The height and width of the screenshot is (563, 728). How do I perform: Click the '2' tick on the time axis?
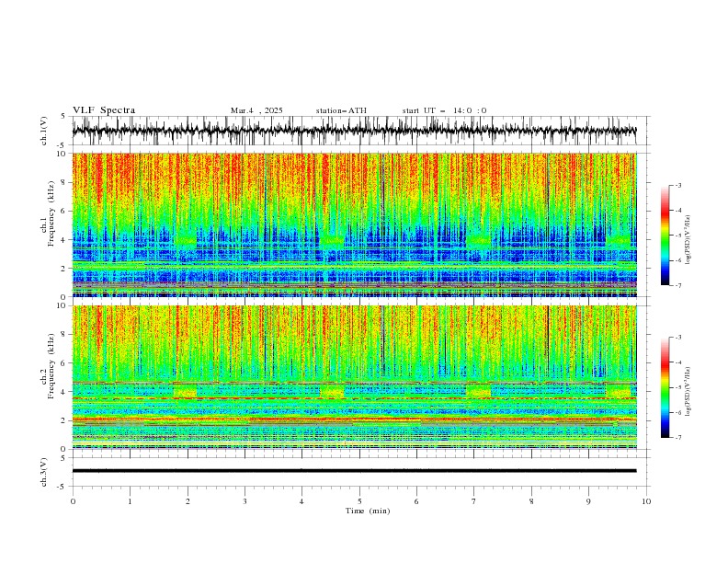pyautogui.click(x=188, y=501)
